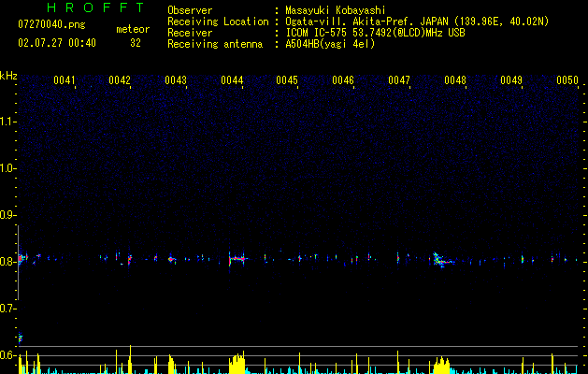Click the 0048 time marker
Screen dimensions: 588x374
pyautogui.click(x=455, y=80)
